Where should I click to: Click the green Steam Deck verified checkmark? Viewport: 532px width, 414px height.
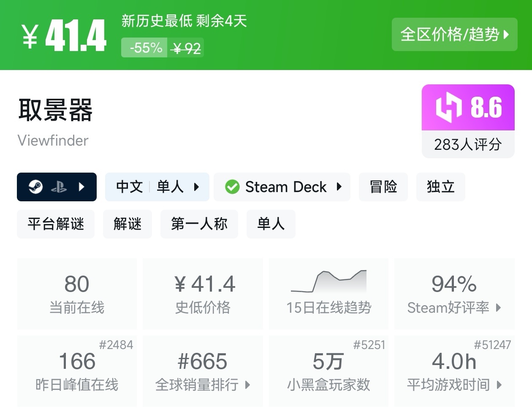click(x=232, y=187)
